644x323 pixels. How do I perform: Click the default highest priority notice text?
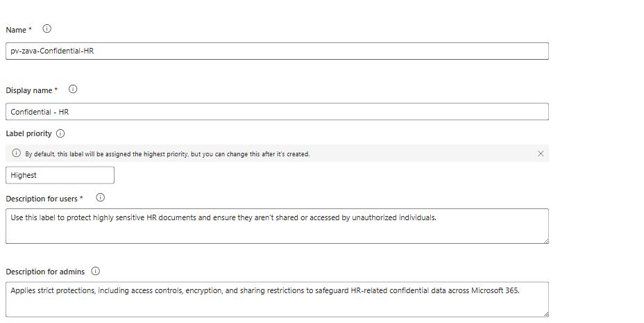coord(167,154)
